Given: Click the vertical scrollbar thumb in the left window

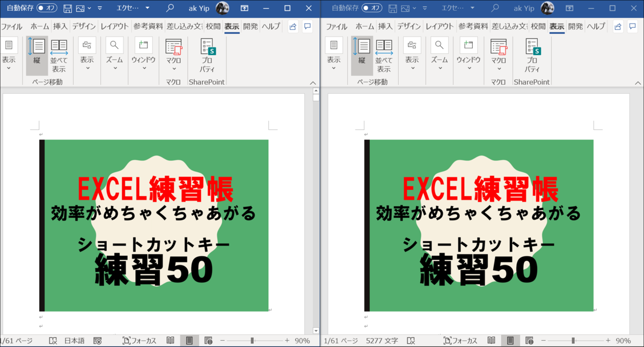Looking at the screenshot, I should 316,98.
